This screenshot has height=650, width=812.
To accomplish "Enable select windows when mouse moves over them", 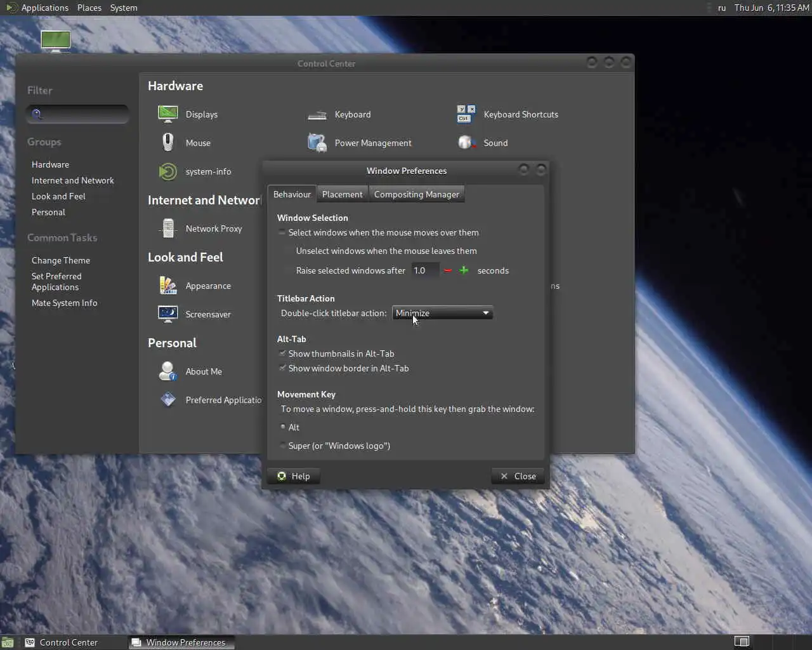I will [282, 232].
